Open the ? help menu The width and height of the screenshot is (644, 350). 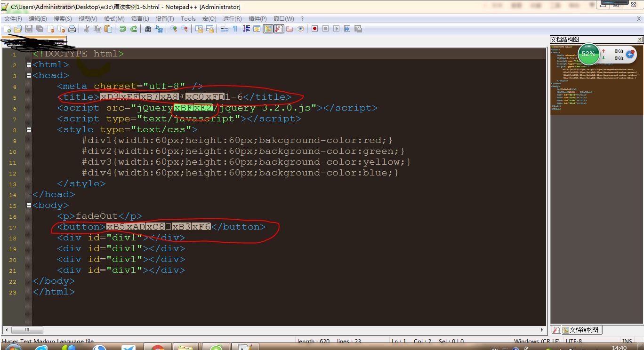click(x=302, y=19)
